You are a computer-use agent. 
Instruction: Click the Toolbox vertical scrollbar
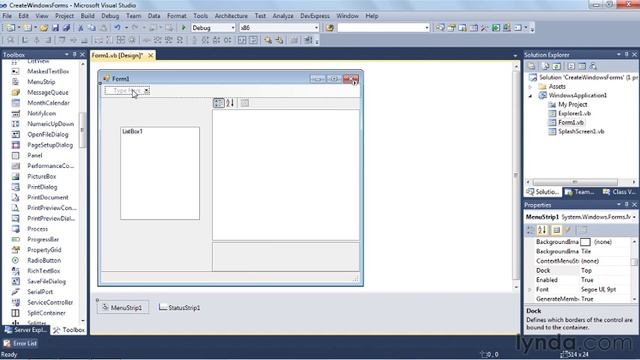(x=83, y=191)
